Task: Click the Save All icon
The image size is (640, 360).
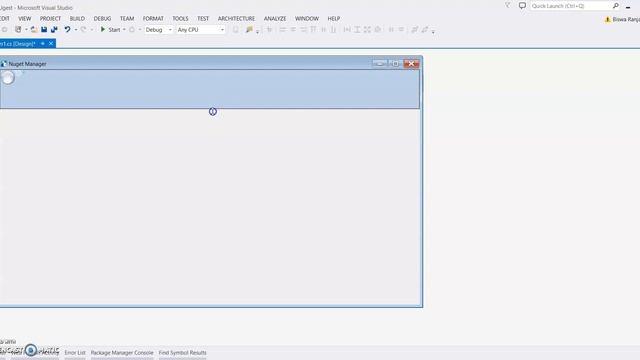Action: [54, 29]
